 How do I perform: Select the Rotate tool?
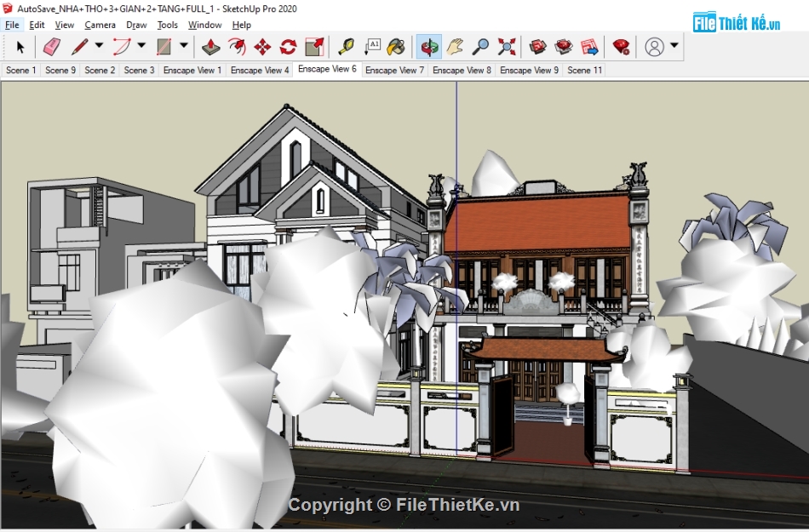[x=289, y=47]
